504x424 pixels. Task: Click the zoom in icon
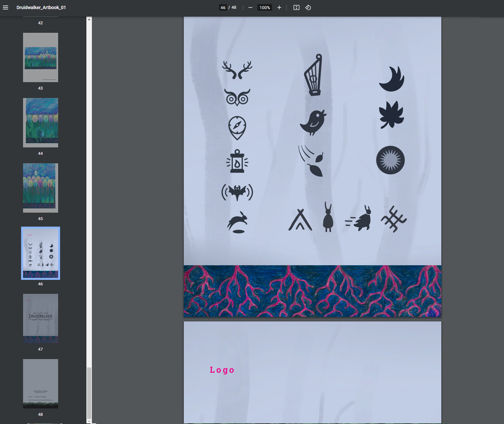(x=279, y=7)
